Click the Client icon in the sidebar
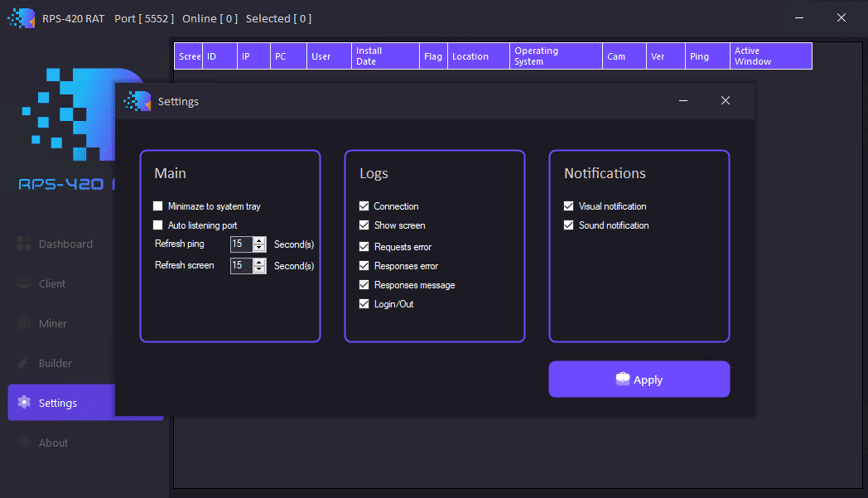The image size is (868, 498). point(24,284)
